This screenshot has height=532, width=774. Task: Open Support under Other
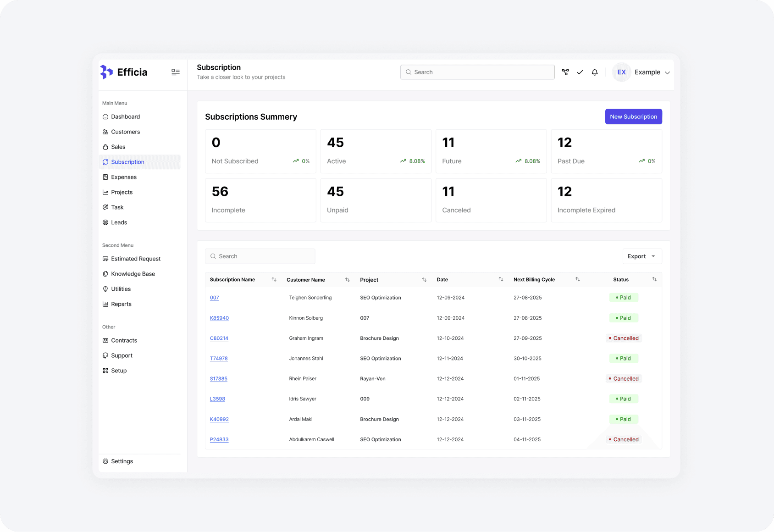point(139,355)
